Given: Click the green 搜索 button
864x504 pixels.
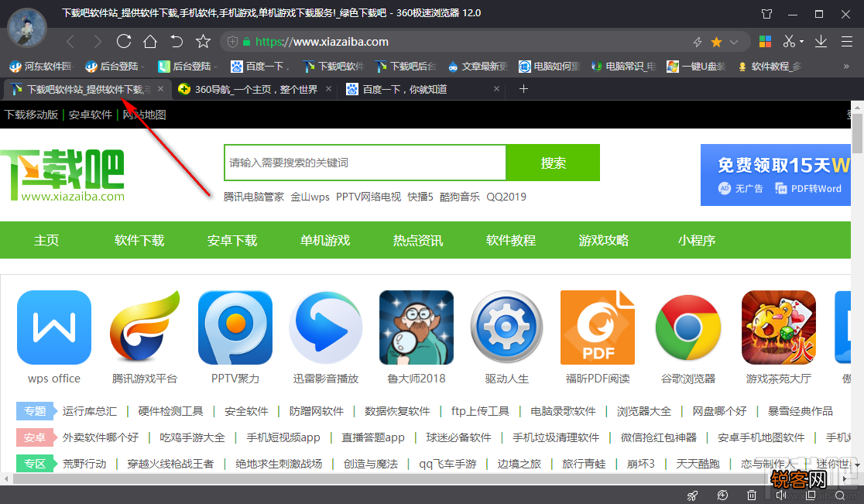Looking at the screenshot, I should (x=553, y=163).
